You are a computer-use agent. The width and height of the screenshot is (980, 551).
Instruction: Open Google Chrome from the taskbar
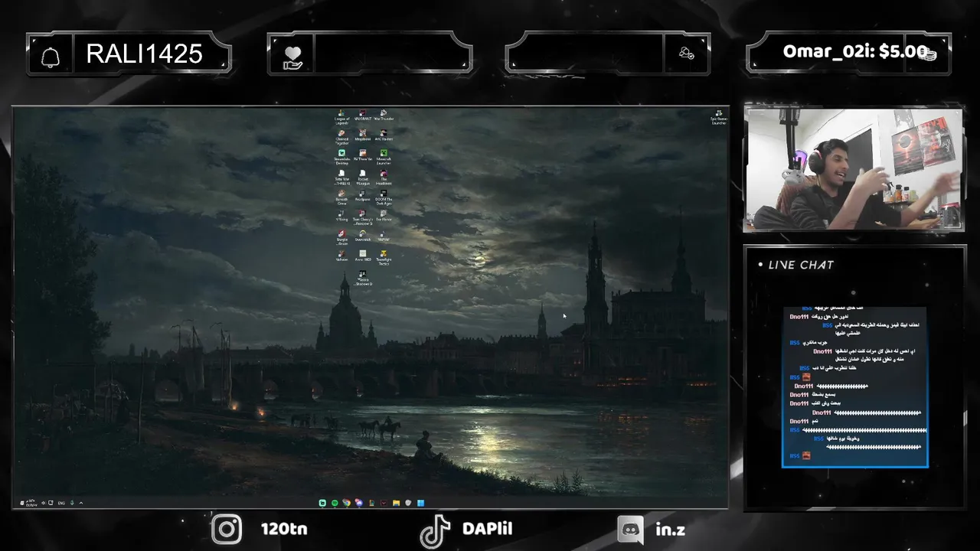tap(347, 503)
